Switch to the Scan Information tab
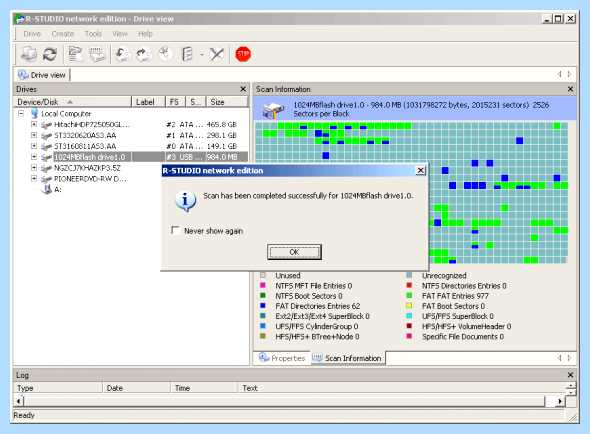The width and height of the screenshot is (590, 434). [347, 358]
